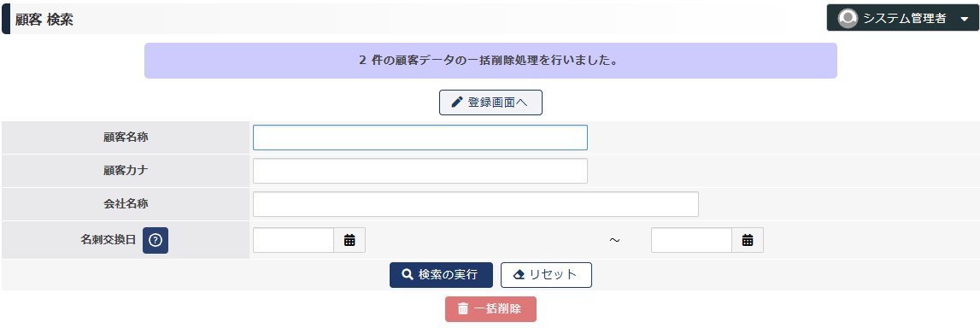Run the search with 検索の実行
Image resolution: width=980 pixels, height=328 pixels.
441,275
